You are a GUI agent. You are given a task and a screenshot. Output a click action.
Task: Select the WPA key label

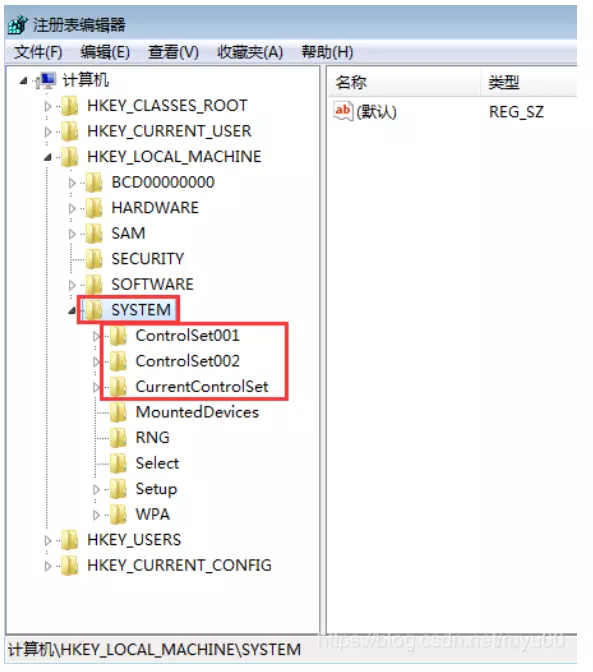tap(153, 514)
